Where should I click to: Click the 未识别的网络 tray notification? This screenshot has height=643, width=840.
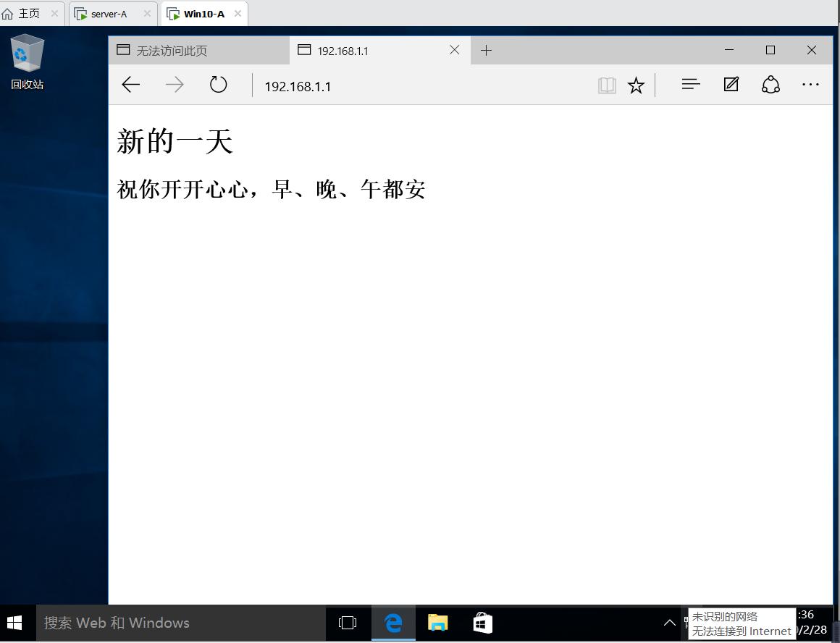741,623
